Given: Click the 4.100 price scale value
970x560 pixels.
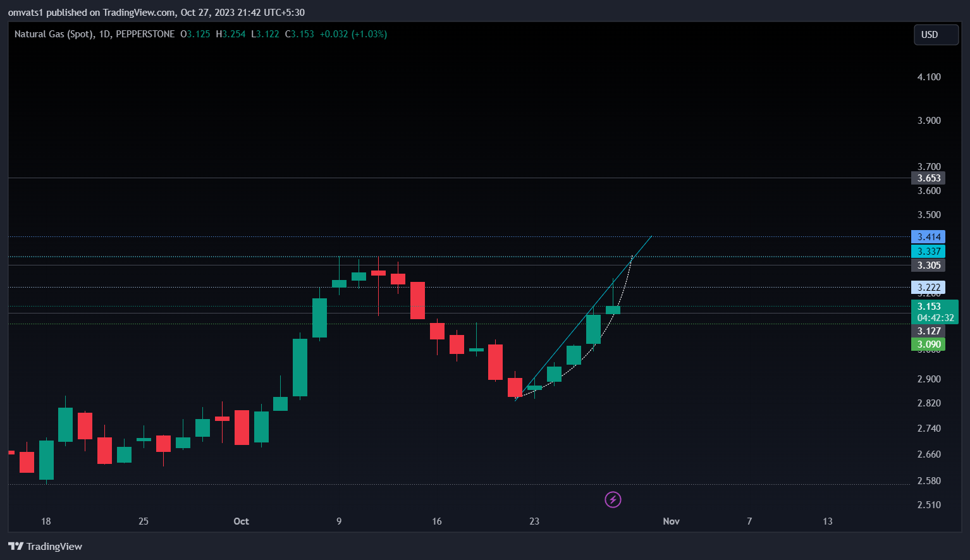Looking at the screenshot, I should tap(929, 77).
